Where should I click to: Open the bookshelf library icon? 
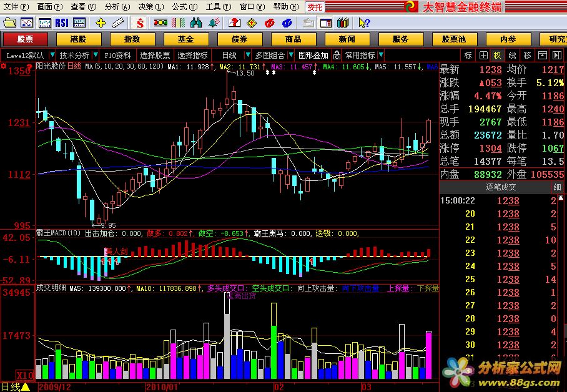click(343, 23)
